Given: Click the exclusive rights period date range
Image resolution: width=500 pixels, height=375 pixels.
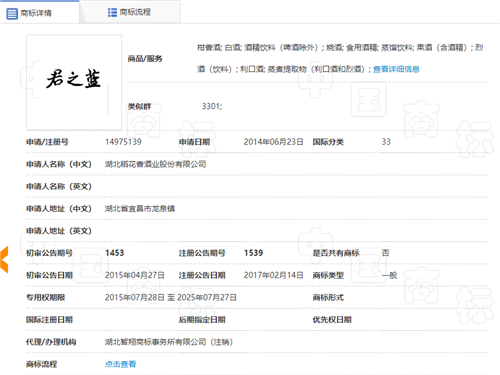Looking at the screenshot, I should pos(171,297).
